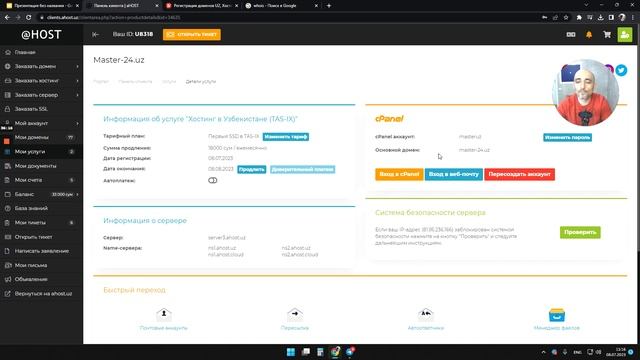640x360 pixels.
Task: Open the Telegram taskbar icon
Action: (350, 352)
